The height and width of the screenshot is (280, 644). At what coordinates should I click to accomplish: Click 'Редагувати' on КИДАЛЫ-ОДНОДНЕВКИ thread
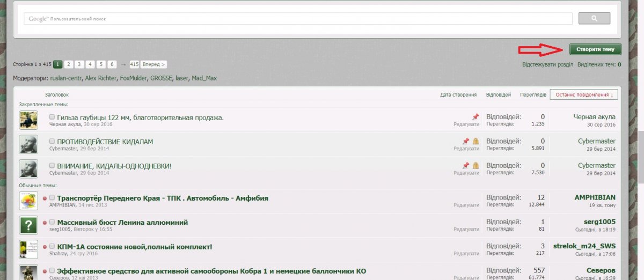[466, 173]
